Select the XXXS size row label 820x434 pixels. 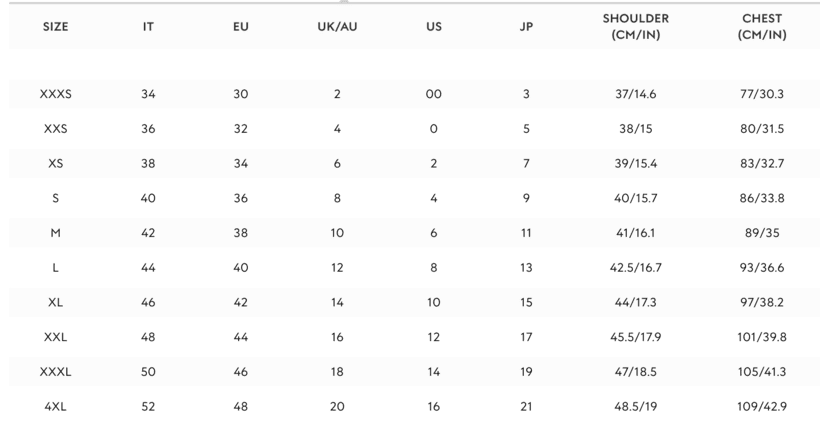tap(55, 94)
